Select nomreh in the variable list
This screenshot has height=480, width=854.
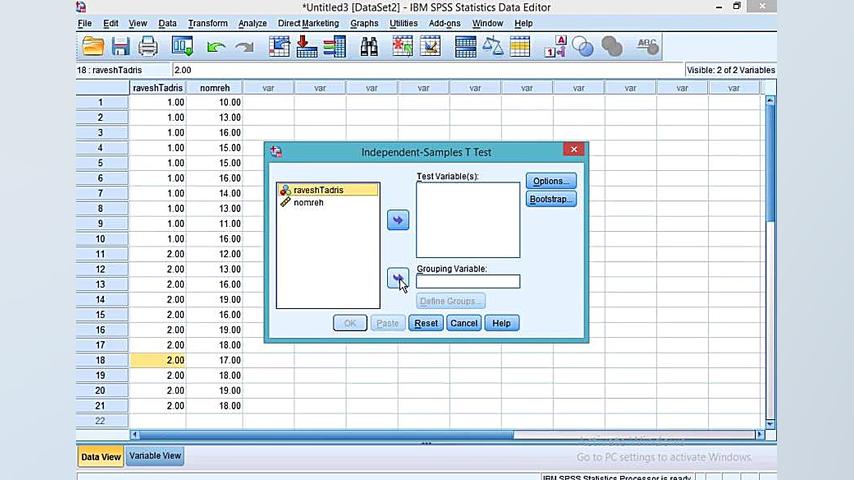(x=308, y=203)
